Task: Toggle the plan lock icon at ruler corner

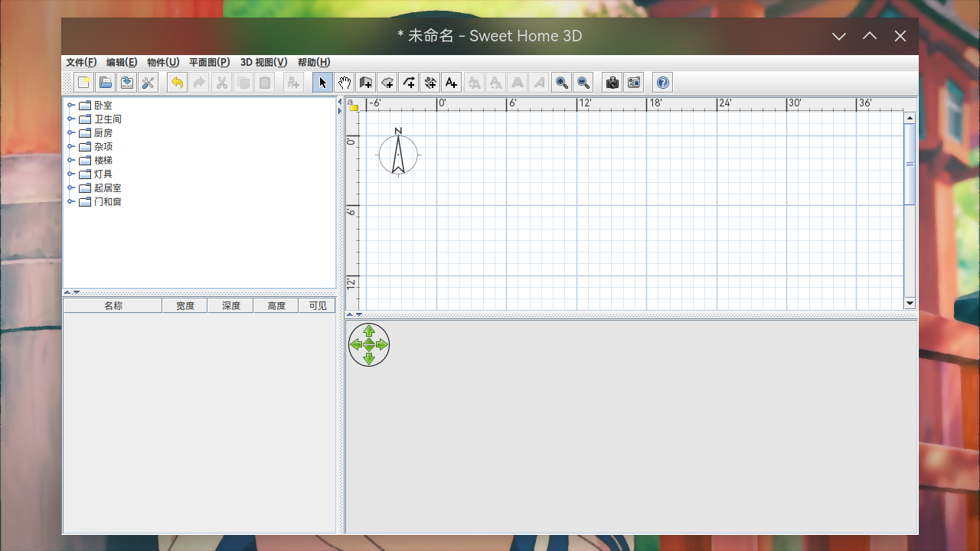Action: pyautogui.click(x=353, y=106)
